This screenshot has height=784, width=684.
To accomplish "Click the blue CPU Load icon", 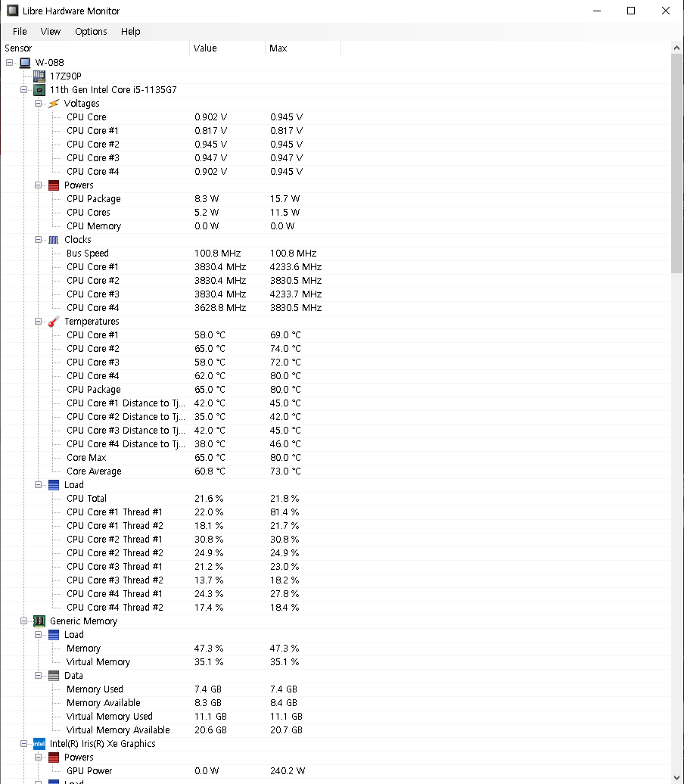I will [x=54, y=485].
